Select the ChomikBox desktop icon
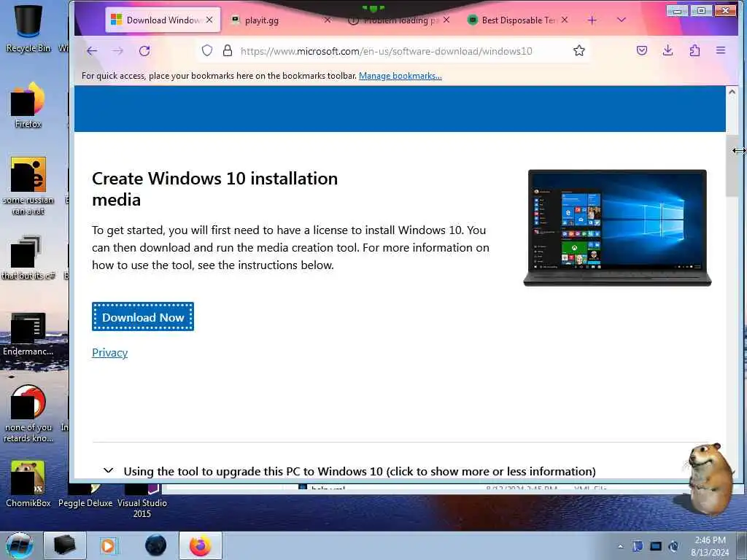The image size is (747, 560). [x=28, y=484]
